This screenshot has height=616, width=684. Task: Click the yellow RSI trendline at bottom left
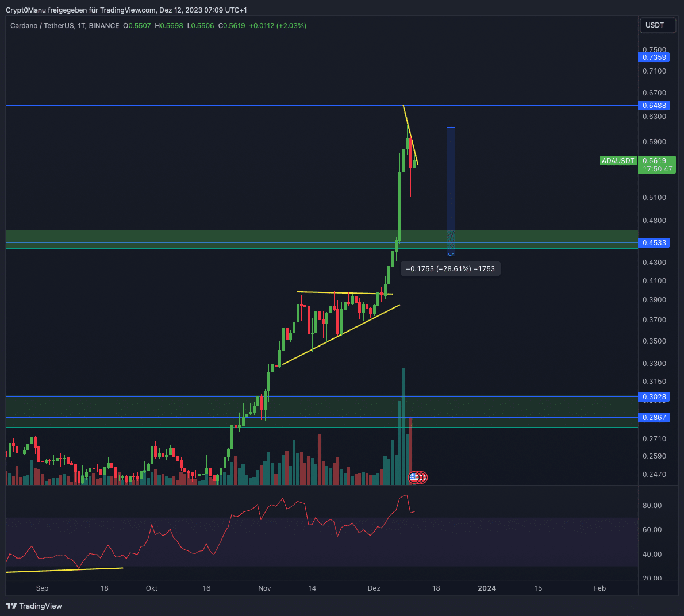pyautogui.click(x=64, y=570)
